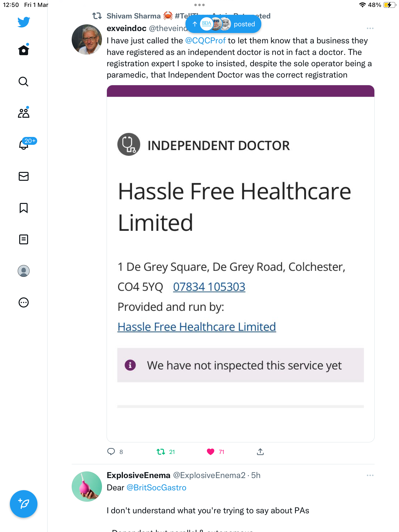
Task: Toggle retweet on the exveindoc tweet
Action: [x=161, y=452]
